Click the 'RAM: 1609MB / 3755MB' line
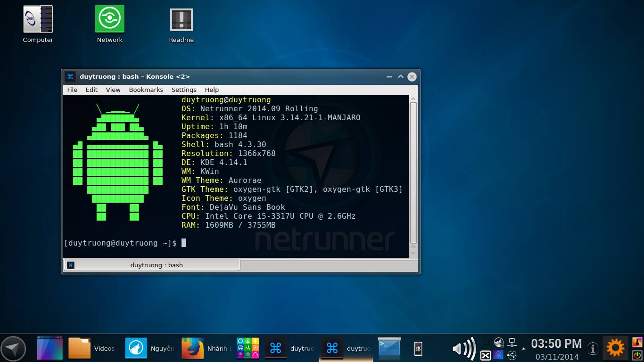 (x=228, y=225)
